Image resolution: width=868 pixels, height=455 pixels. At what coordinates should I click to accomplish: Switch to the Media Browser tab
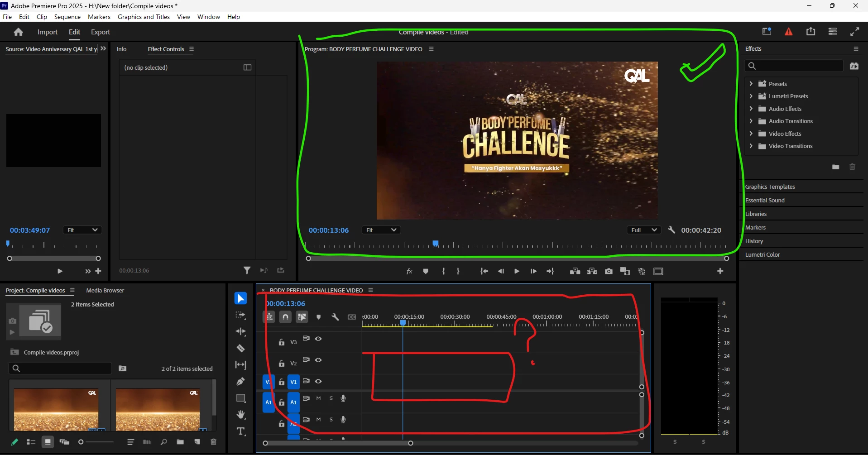[105, 290]
